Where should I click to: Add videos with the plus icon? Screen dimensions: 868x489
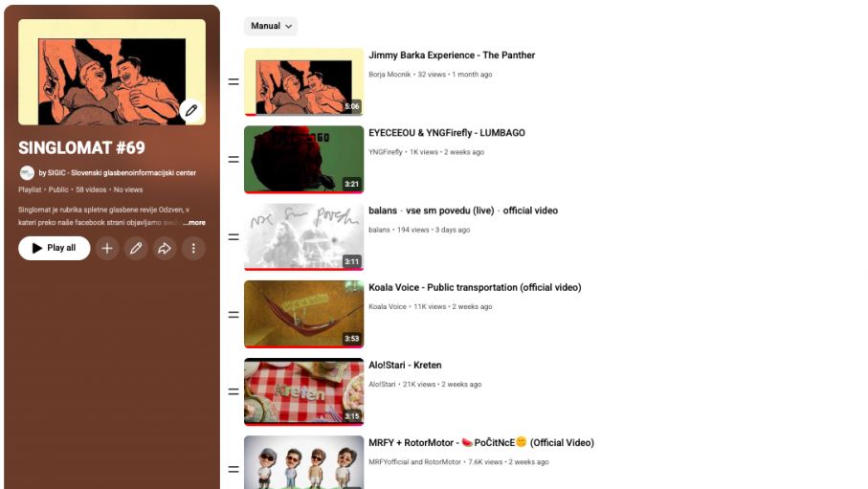107,248
